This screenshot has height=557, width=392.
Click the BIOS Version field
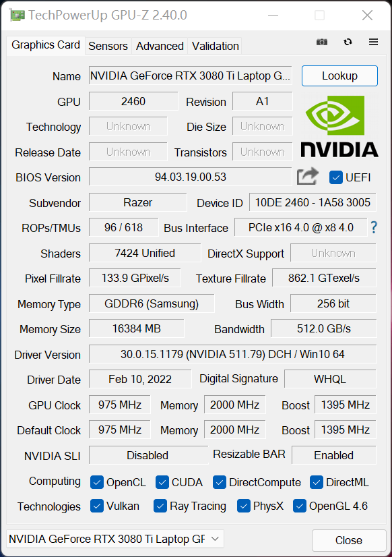coord(190,177)
